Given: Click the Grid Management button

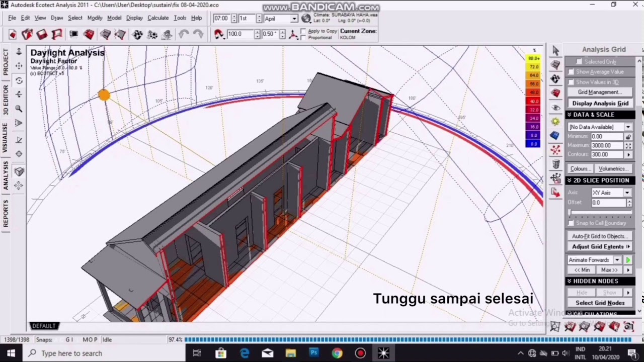Looking at the screenshot, I should point(600,93).
